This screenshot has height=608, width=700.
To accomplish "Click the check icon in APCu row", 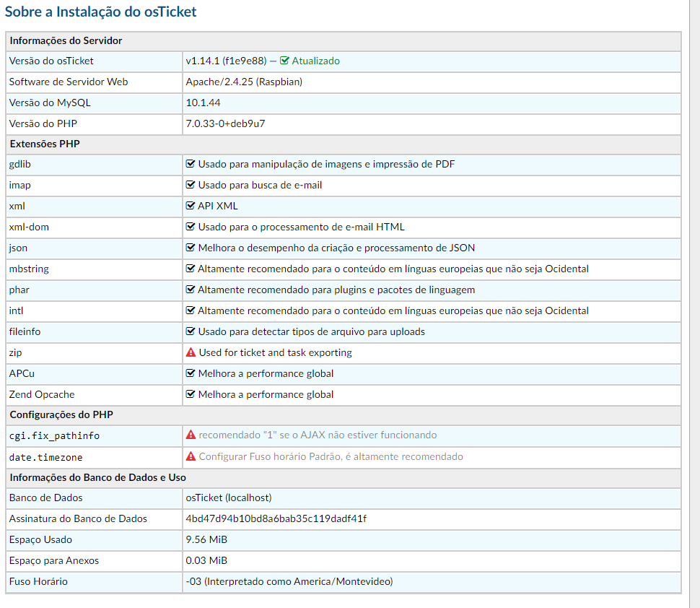I will [191, 373].
